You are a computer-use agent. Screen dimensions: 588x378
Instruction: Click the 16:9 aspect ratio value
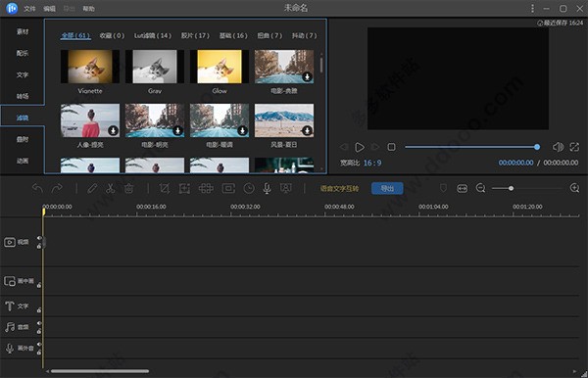(372, 163)
